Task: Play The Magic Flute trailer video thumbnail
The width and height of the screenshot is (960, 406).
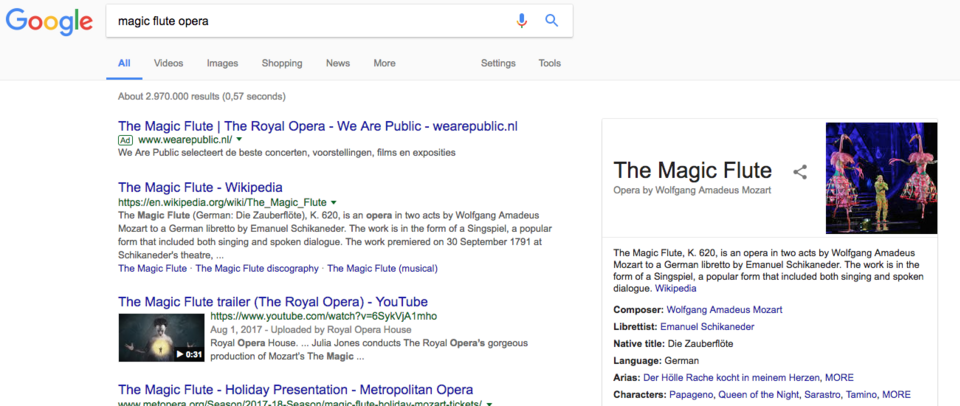Action: pyautogui.click(x=160, y=337)
